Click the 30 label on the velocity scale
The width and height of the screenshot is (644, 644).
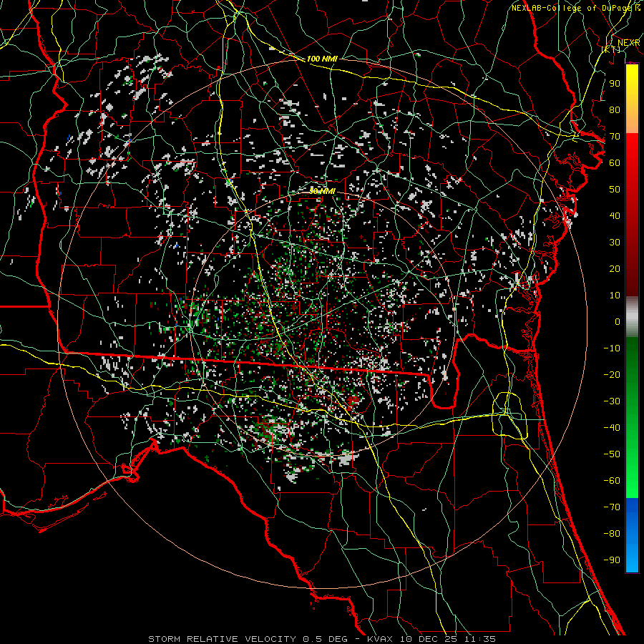(x=615, y=243)
